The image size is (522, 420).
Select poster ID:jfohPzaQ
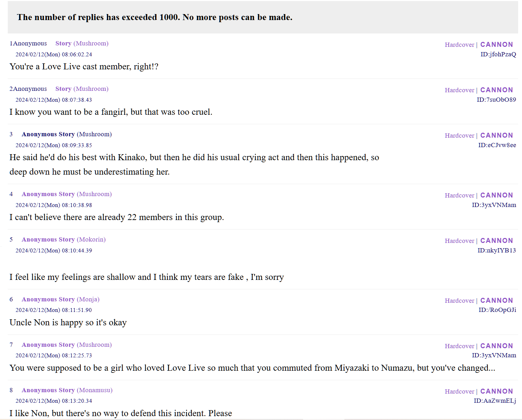click(498, 54)
